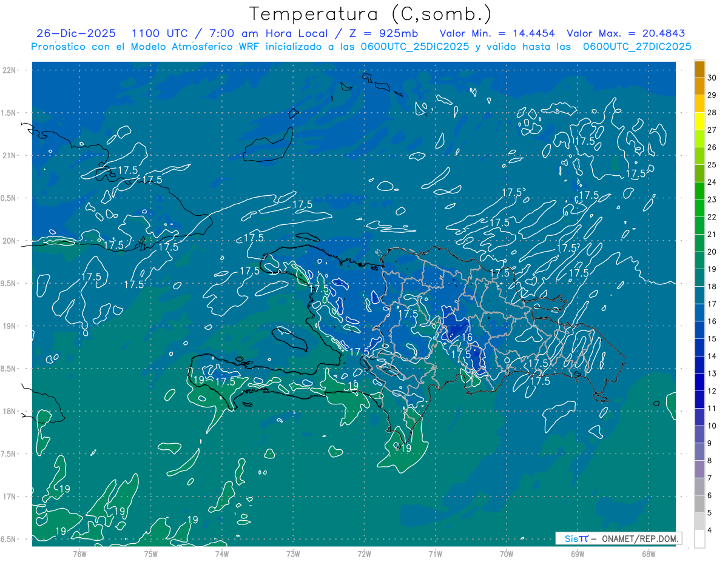The height and width of the screenshot is (562, 728).
Task: Click the topmost dark orange colorbar swatch
Action: [699, 69]
